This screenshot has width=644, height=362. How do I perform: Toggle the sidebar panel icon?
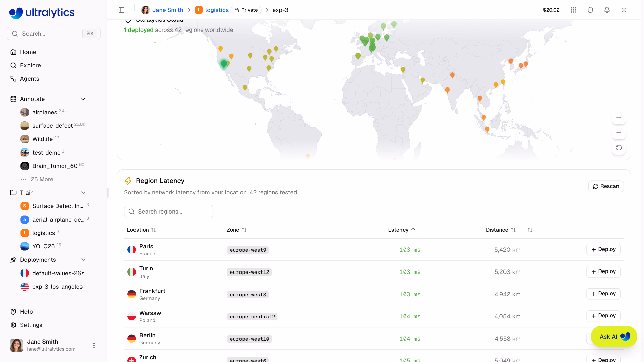click(122, 10)
